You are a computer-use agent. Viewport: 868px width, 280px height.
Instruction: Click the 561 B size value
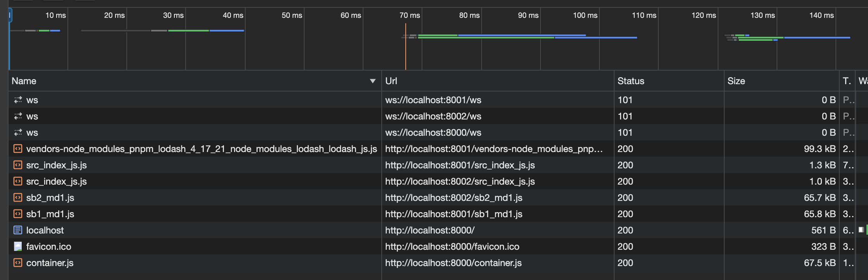pos(824,230)
